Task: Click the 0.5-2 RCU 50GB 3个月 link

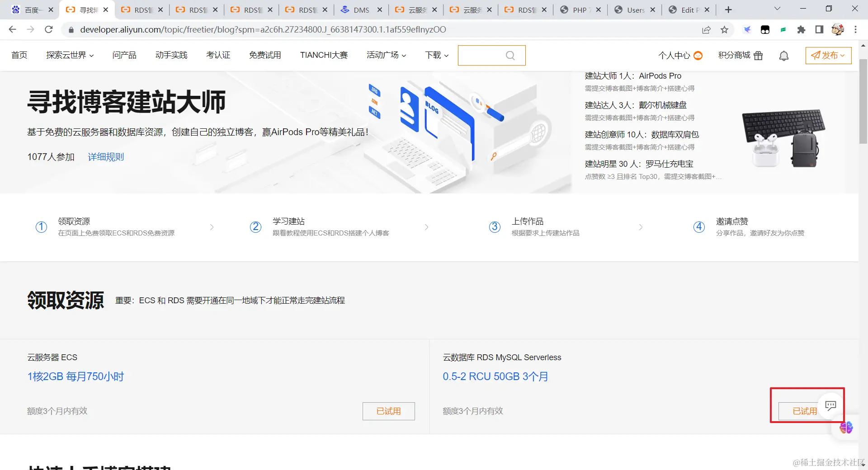Action: pyautogui.click(x=495, y=376)
